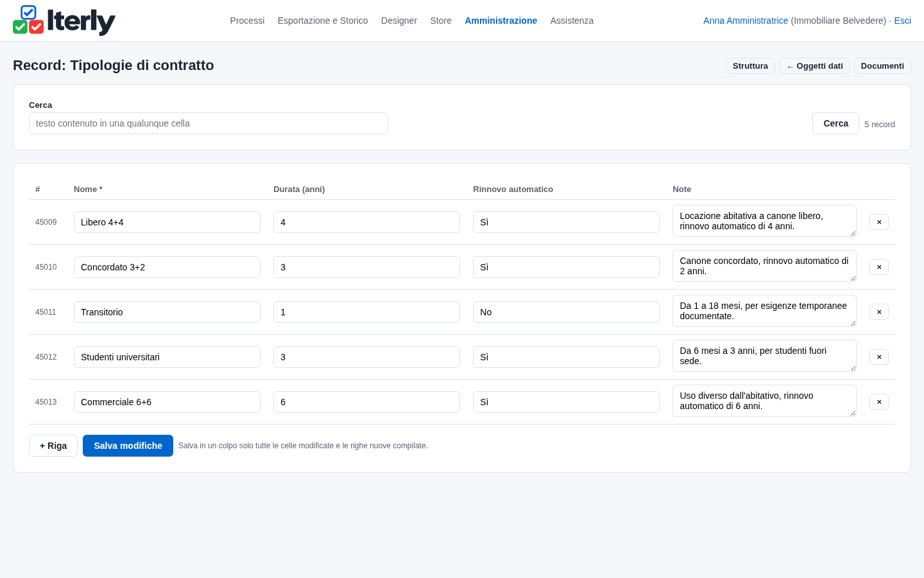Viewport: 924px width, 578px height.
Task: Click record ID 45012
Action: click(46, 357)
